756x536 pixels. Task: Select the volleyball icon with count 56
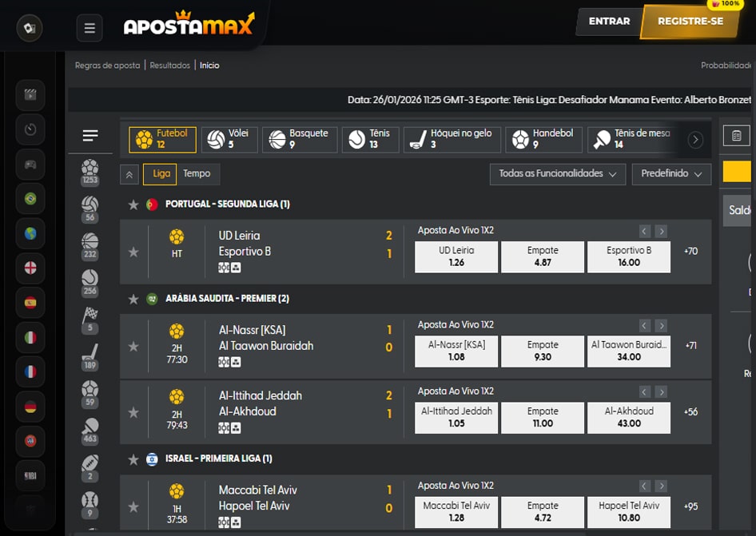click(x=90, y=209)
